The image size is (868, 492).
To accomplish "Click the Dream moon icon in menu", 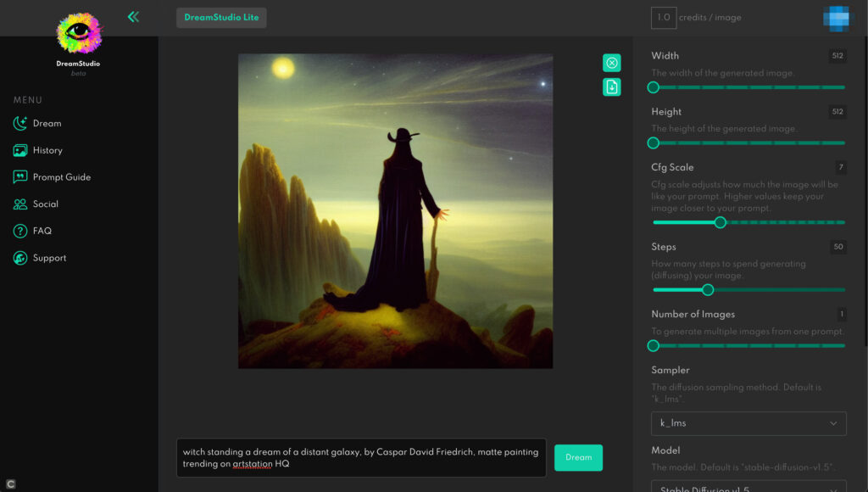I will tap(20, 123).
